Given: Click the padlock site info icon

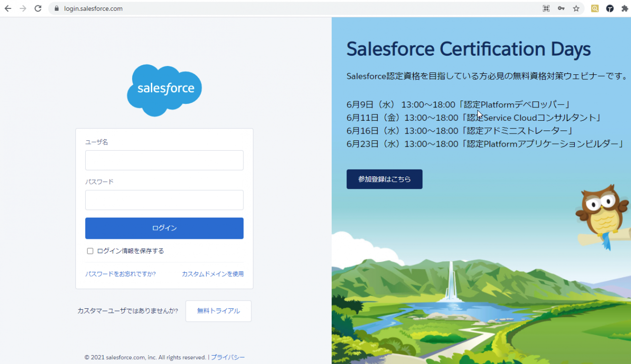Looking at the screenshot, I should coord(56,8).
